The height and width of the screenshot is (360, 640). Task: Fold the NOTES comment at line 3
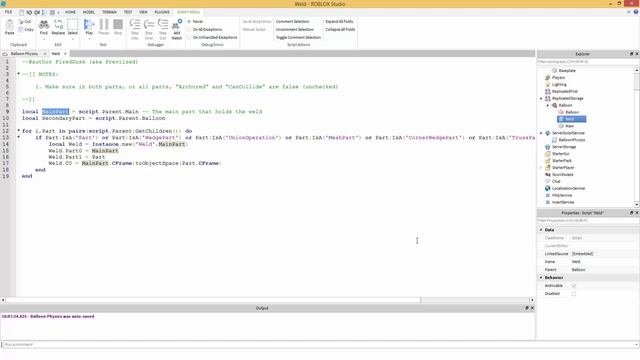coord(18,74)
